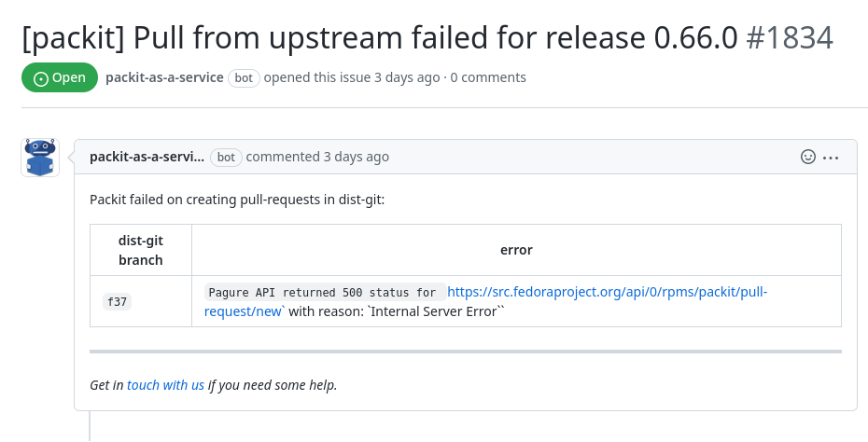868x442 pixels.
Task: Click the 'dist-git branch' table header
Action: 141,250
